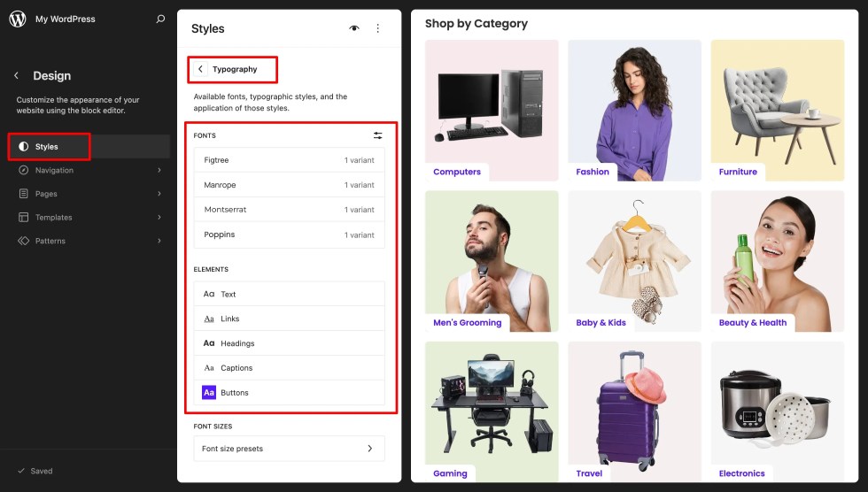Open the Figtree font row
This screenshot has width=868, height=492.
[x=289, y=160]
